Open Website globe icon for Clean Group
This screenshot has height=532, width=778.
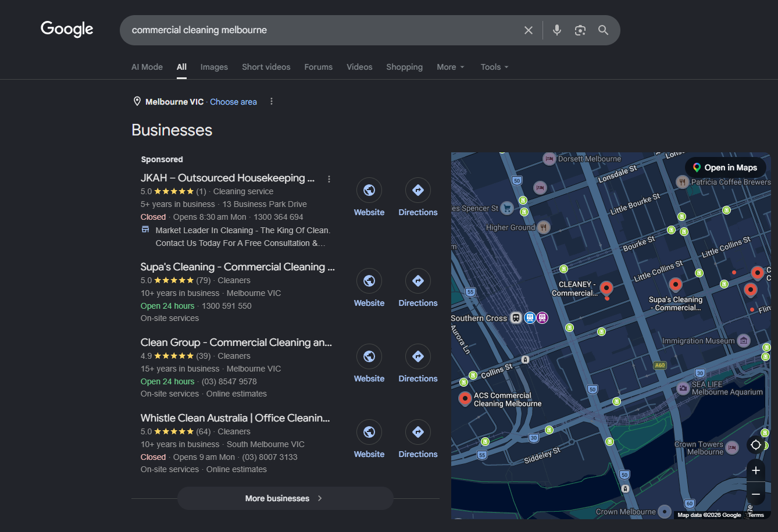coord(369,356)
